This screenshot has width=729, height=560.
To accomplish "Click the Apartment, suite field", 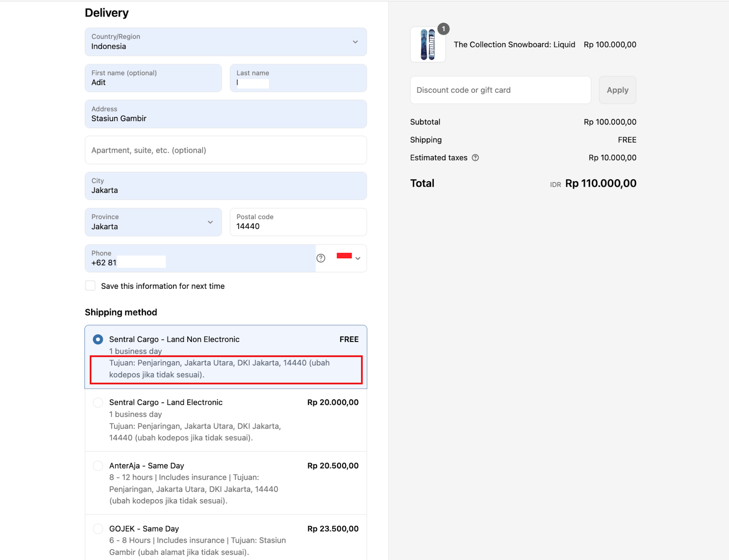I will pos(226,150).
